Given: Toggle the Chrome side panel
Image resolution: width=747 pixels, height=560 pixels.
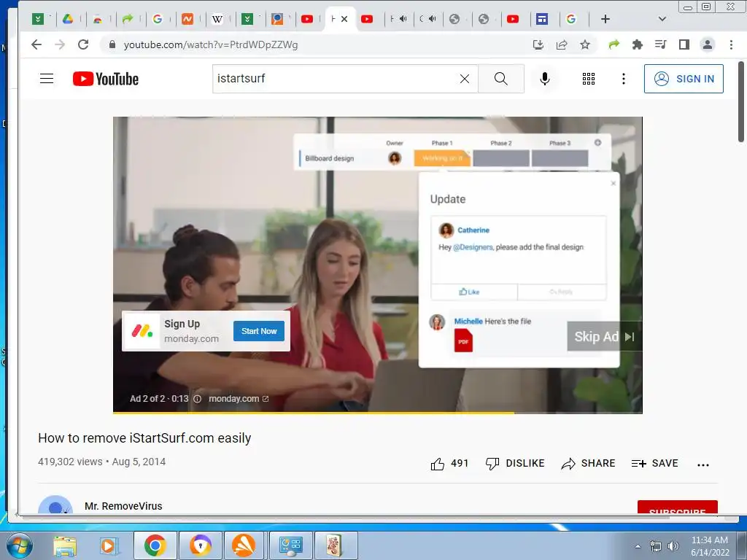Looking at the screenshot, I should [x=684, y=44].
